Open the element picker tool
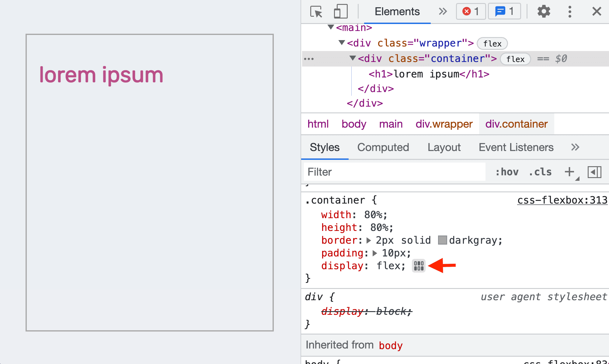Viewport: 609px width, 364px height. tap(316, 11)
